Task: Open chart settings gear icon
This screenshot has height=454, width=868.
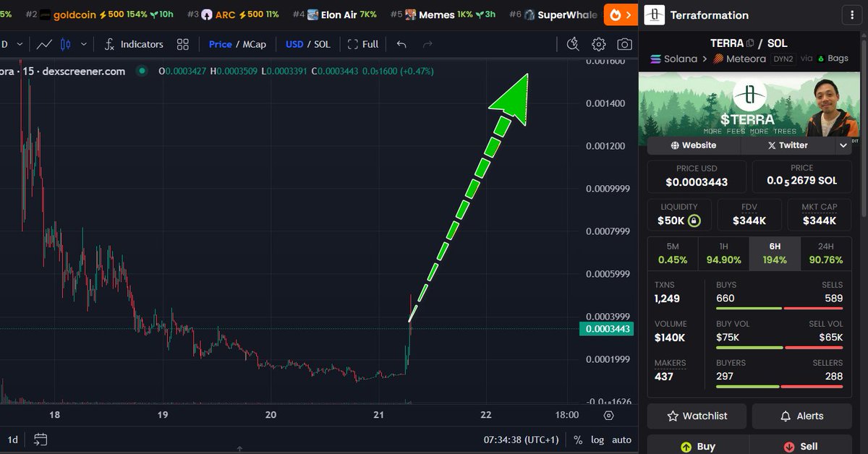Action: pos(599,44)
